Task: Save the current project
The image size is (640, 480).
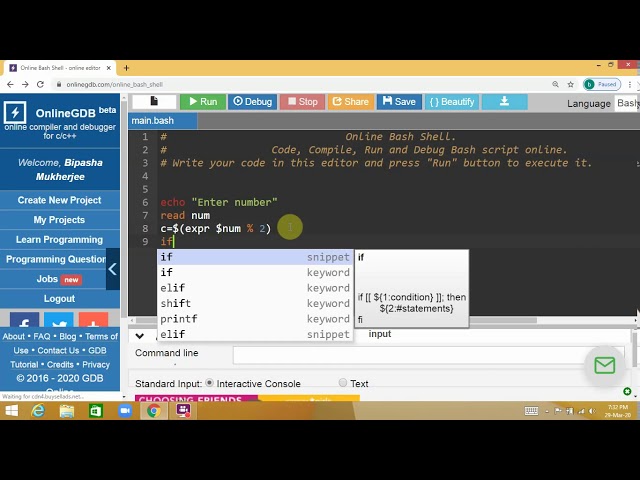Action: point(399,102)
